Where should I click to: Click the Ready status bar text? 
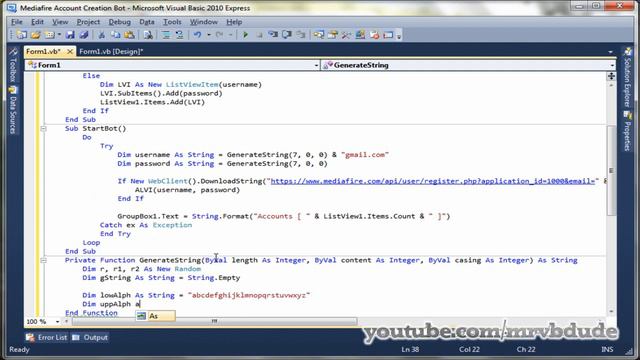(19, 349)
